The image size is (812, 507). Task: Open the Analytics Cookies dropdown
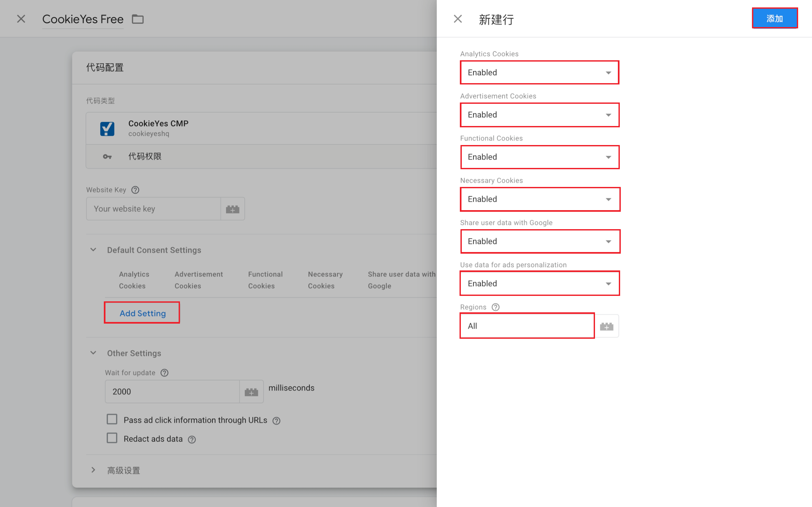tap(539, 73)
